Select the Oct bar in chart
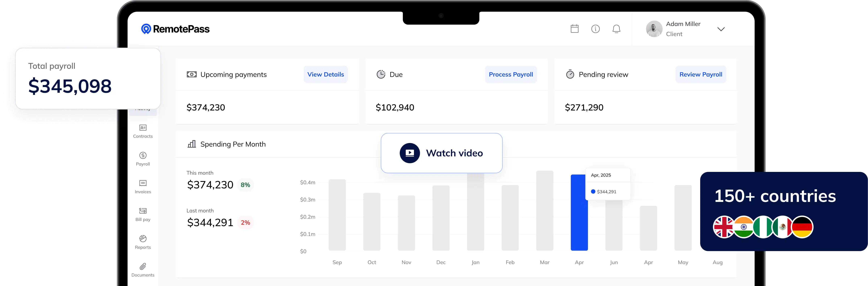This screenshot has height=286, width=868. pyautogui.click(x=372, y=222)
